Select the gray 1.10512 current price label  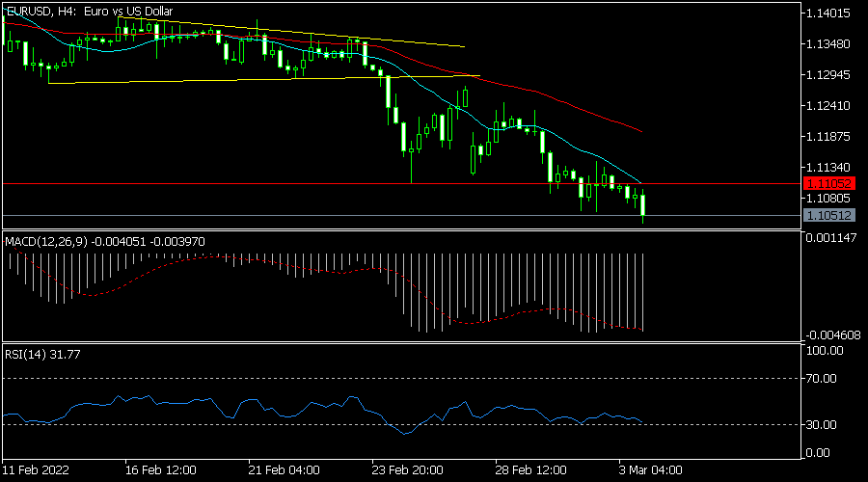click(x=828, y=215)
